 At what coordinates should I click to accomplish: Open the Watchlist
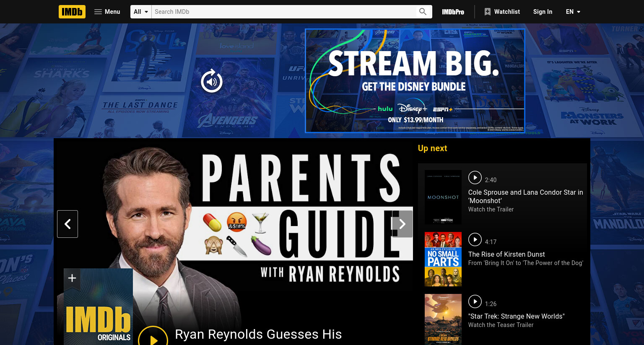502,12
